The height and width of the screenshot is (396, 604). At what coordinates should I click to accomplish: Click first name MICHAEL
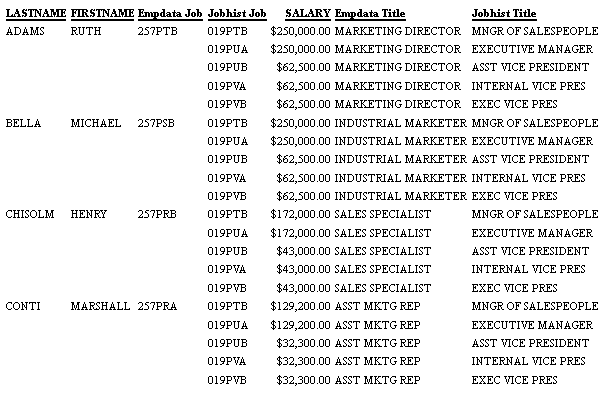[96, 123]
